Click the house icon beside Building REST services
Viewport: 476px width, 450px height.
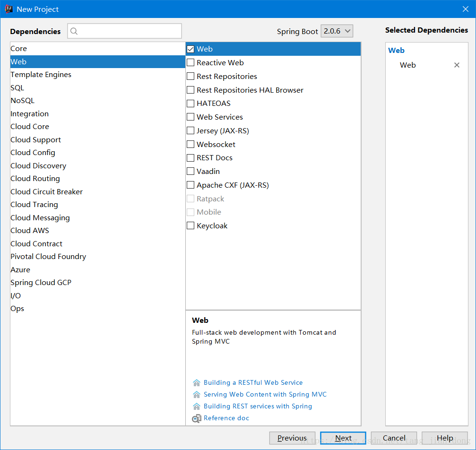pos(197,406)
